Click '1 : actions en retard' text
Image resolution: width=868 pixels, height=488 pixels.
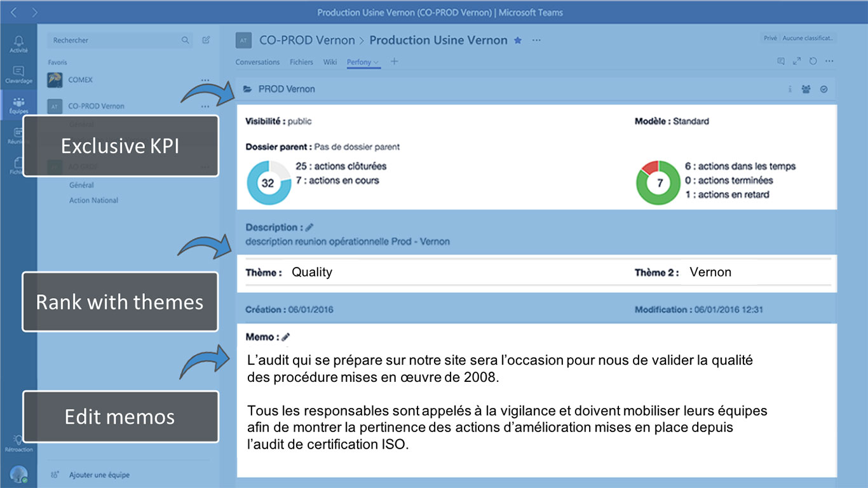coord(727,194)
